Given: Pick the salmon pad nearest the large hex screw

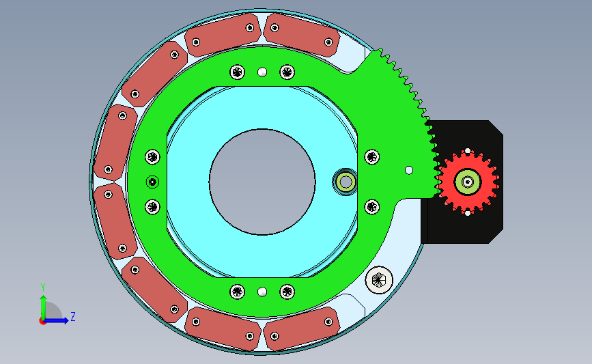Looking at the screenshot, I should click(x=301, y=329).
